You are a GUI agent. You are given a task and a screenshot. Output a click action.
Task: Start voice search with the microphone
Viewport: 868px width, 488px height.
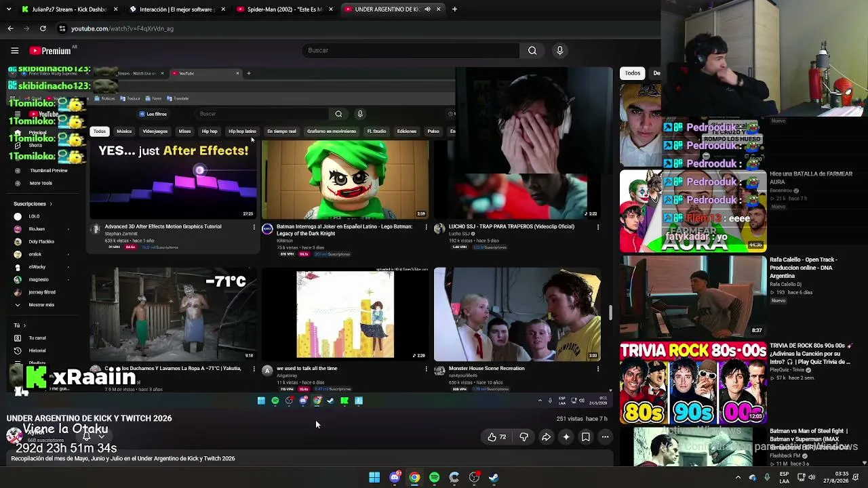(x=559, y=50)
